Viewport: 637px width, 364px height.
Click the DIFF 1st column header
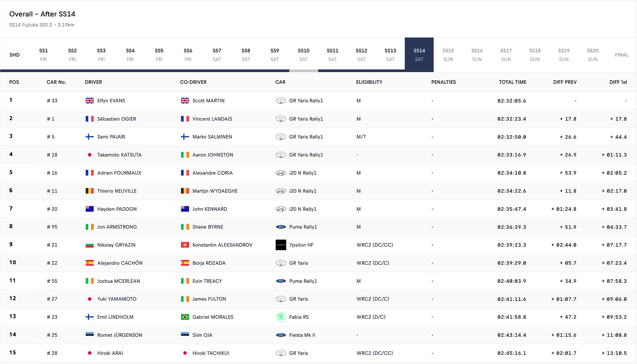pyautogui.click(x=618, y=82)
